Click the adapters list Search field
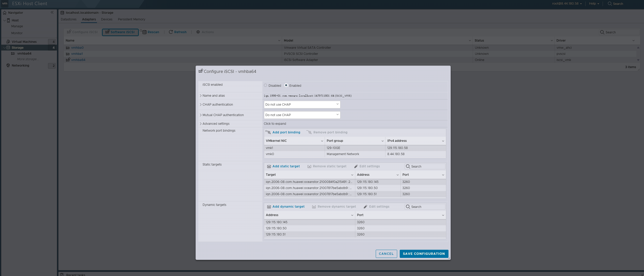Screen dimensions: 644x276 [x=619, y=32]
